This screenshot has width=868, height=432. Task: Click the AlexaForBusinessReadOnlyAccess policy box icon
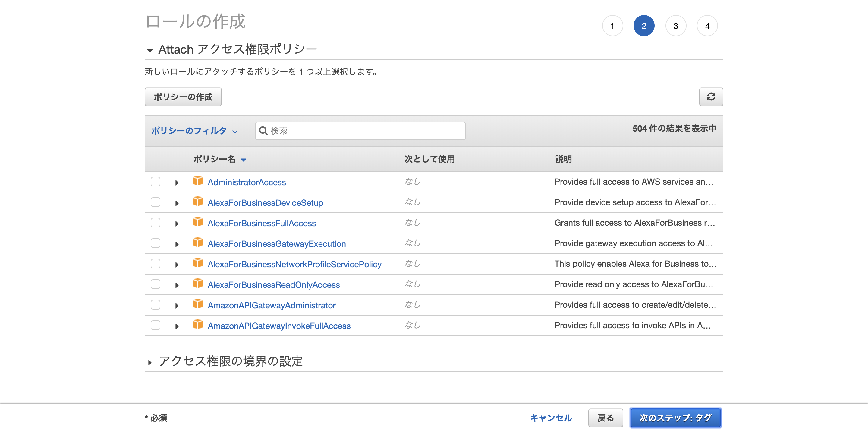[197, 284]
